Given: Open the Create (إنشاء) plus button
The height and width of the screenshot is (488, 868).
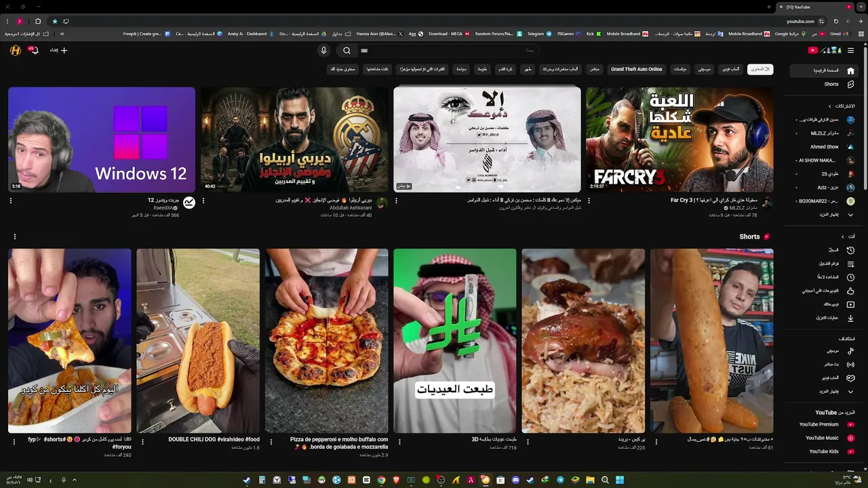Looking at the screenshot, I should (x=59, y=50).
